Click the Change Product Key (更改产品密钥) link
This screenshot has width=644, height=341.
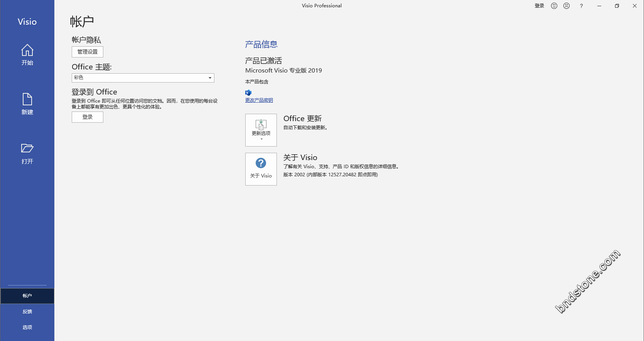coord(259,100)
